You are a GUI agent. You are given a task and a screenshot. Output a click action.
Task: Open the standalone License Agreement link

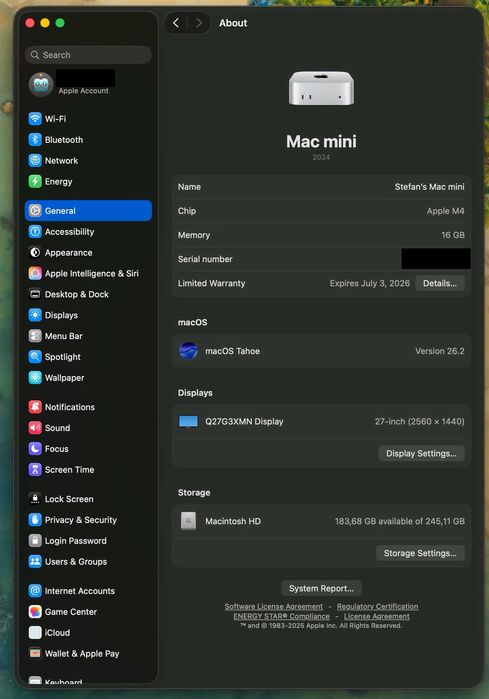click(x=376, y=616)
